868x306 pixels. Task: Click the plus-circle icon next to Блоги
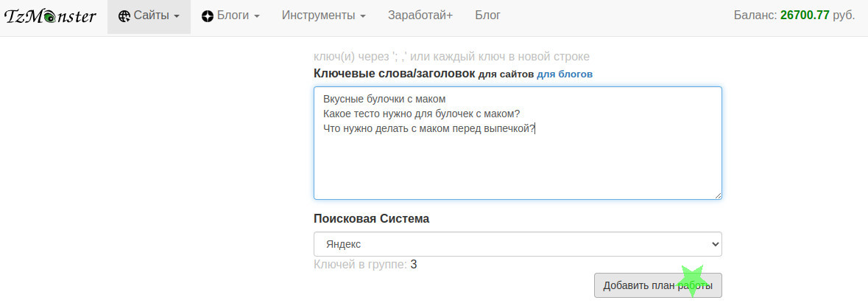coord(208,17)
